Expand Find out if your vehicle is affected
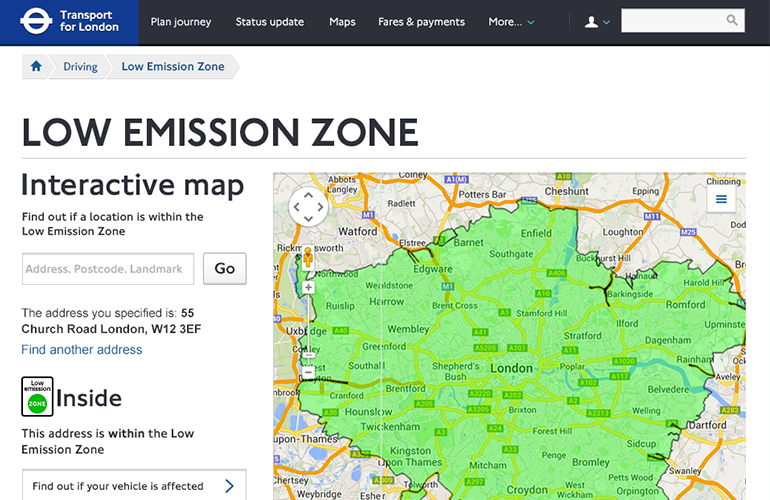Screen dimensions: 770x500 tap(133, 486)
